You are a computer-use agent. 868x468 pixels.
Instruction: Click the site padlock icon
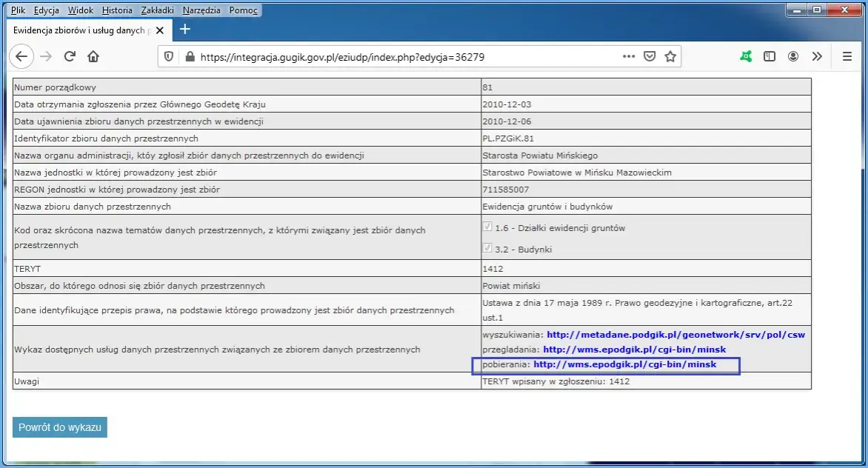[x=189, y=56]
